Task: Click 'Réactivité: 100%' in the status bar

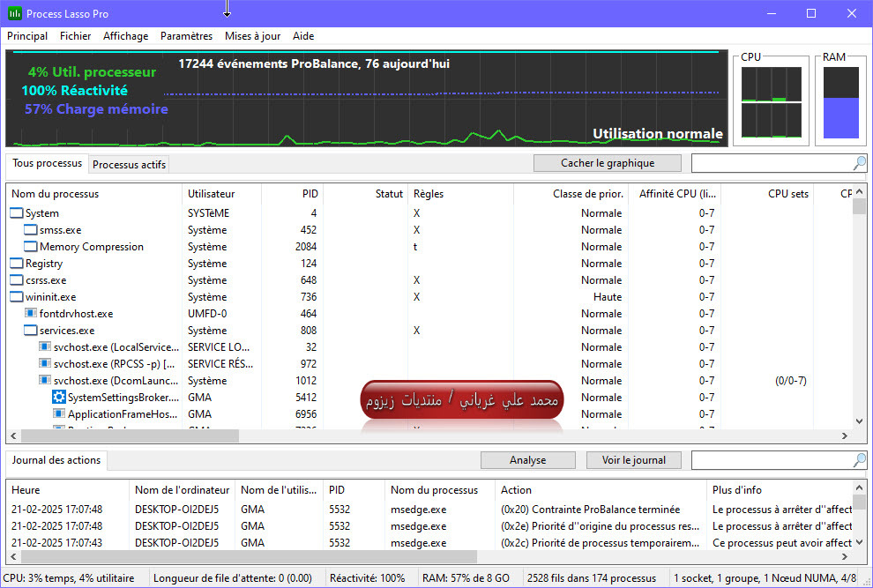Action: [367, 578]
